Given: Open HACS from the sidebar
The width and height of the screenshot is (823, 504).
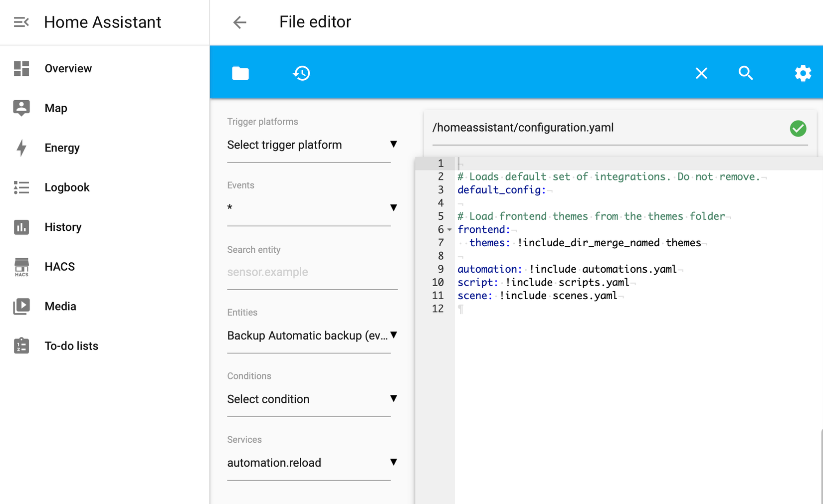Looking at the screenshot, I should 21,267.
